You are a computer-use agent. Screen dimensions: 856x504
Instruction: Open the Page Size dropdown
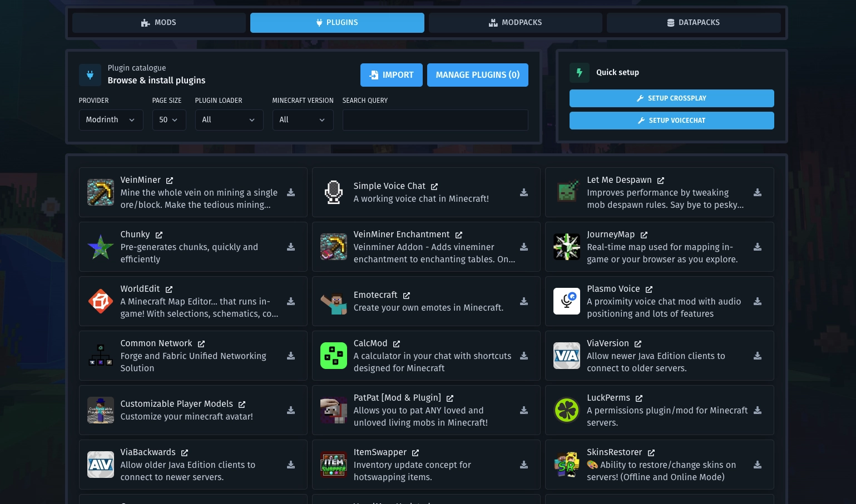pyautogui.click(x=169, y=120)
